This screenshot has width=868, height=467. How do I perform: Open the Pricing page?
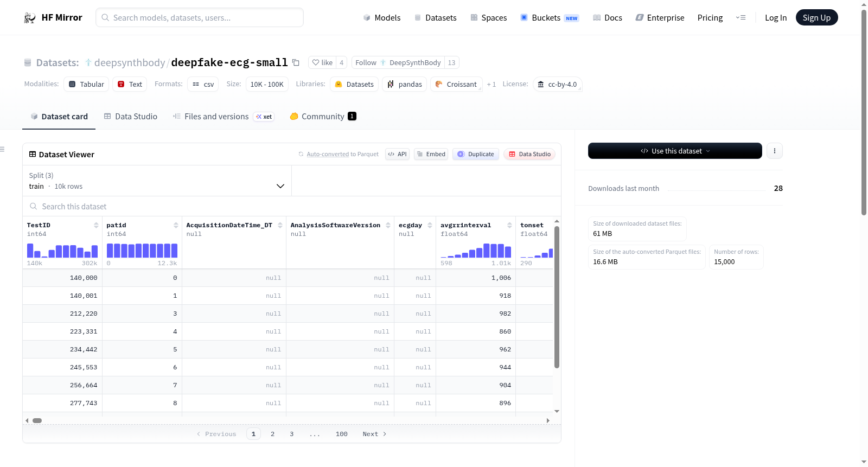(710, 18)
